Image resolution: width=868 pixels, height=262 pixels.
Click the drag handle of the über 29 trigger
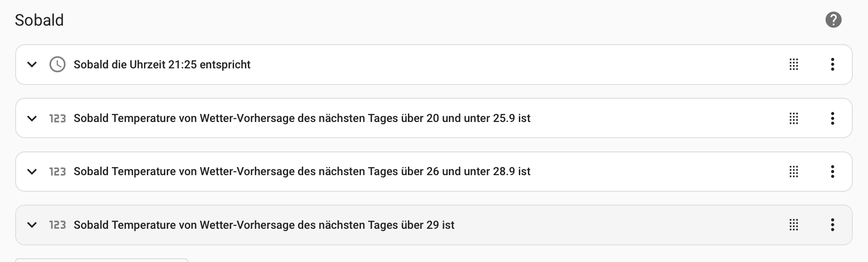coord(794,225)
